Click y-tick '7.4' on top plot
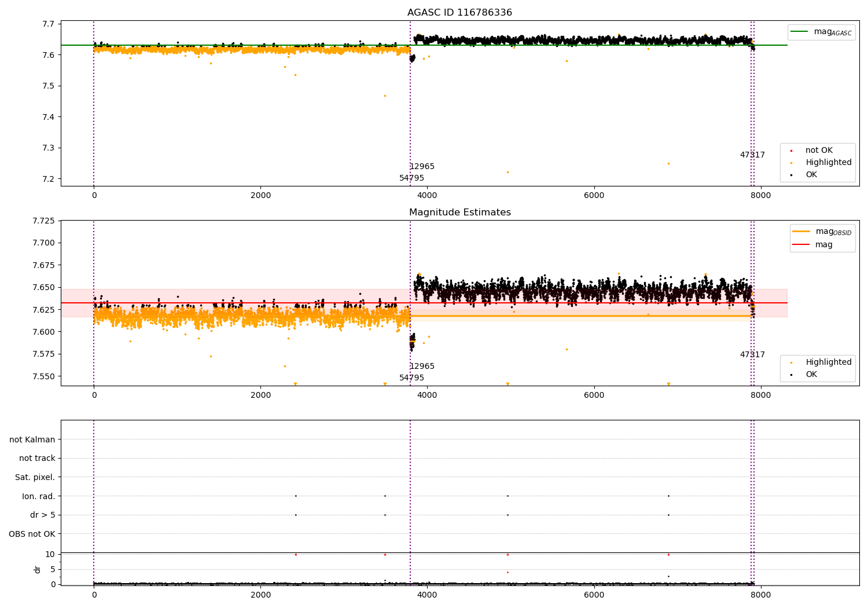Image resolution: width=868 pixels, height=608 pixels. 49,117
